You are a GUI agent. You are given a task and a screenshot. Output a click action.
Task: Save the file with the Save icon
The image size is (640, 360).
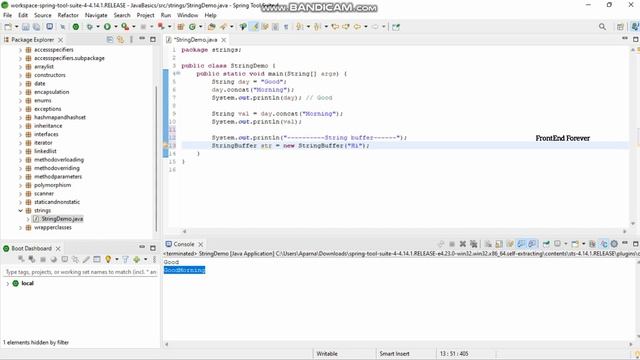pyautogui.click(x=26, y=27)
